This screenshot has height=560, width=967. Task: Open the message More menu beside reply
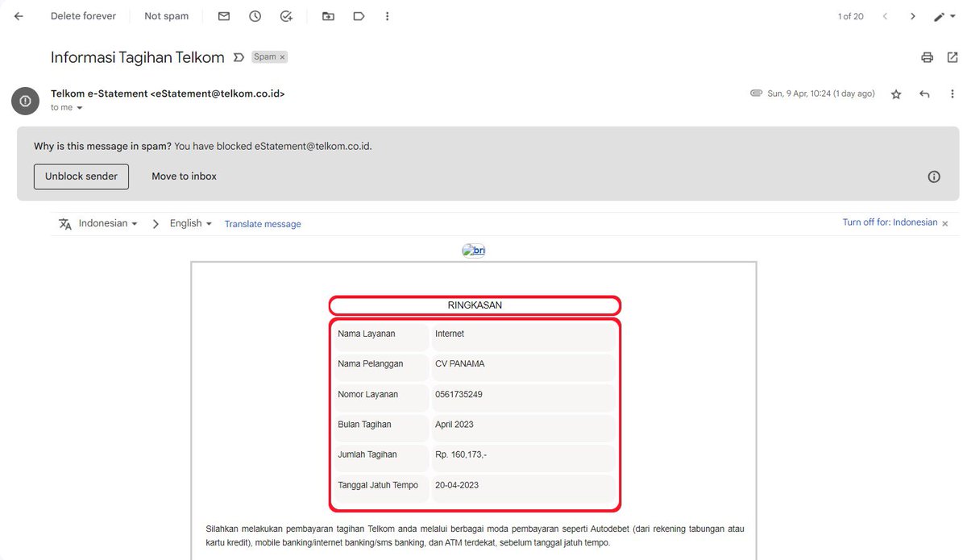tap(951, 94)
